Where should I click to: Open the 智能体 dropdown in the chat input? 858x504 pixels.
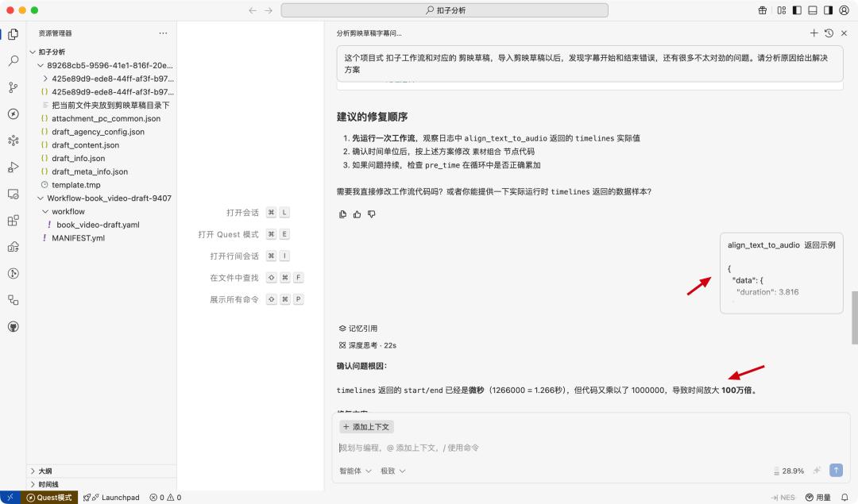click(x=354, y=470)
